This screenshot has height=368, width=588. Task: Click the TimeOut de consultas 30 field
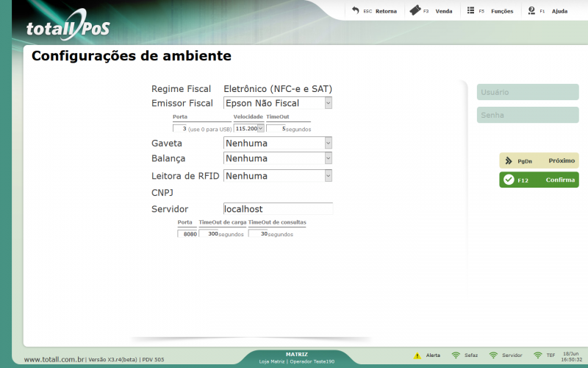tap(258, 233)
